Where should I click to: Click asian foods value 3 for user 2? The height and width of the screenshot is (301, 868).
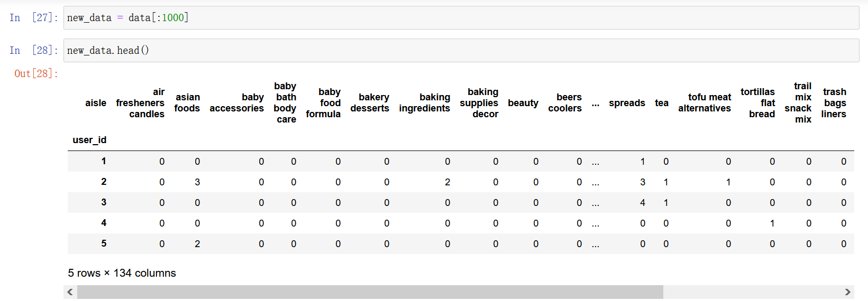(197, 182)
